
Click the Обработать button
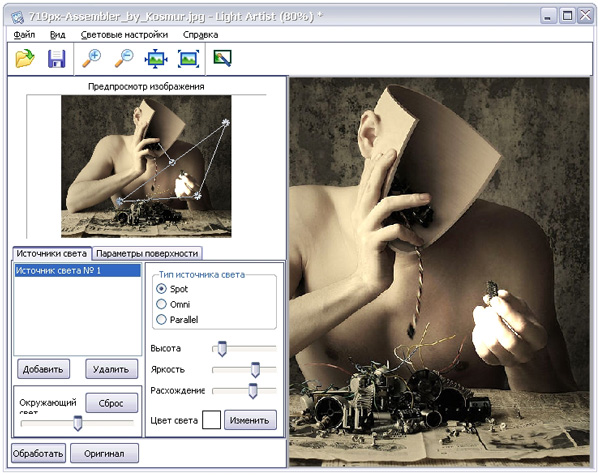[x=40, y=453]
